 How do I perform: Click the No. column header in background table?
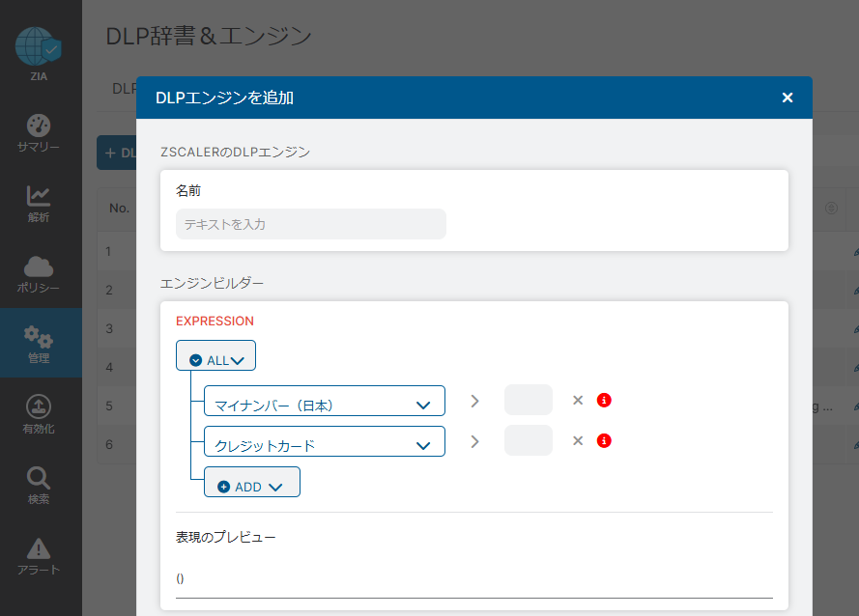119,209
